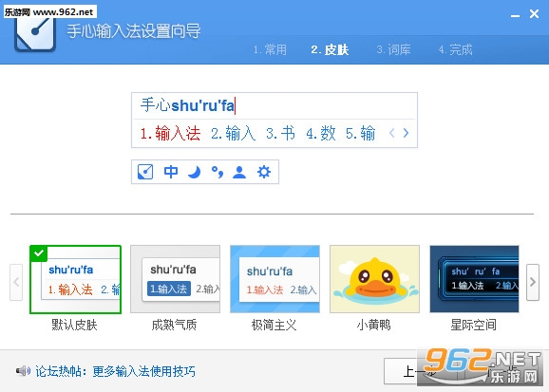Switch to step 4. 完成

pos(456,49)
